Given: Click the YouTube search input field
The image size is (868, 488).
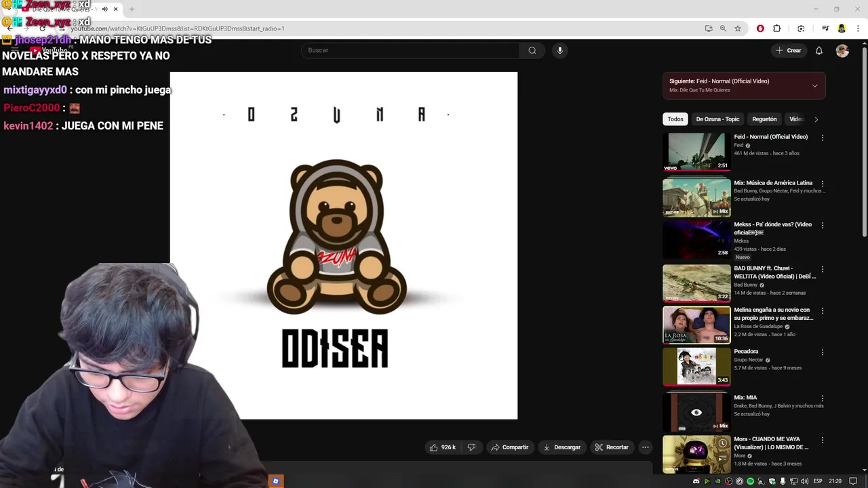Looking at the screenshot, I should tap(411, 50).
